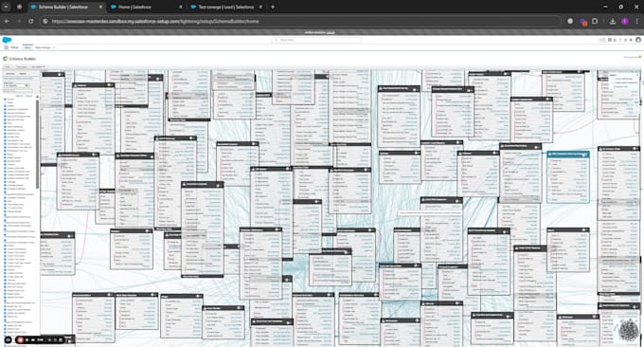Expand the Object Manager tab dropdown arrow
644x347 pixels.
tap(54, 47)
